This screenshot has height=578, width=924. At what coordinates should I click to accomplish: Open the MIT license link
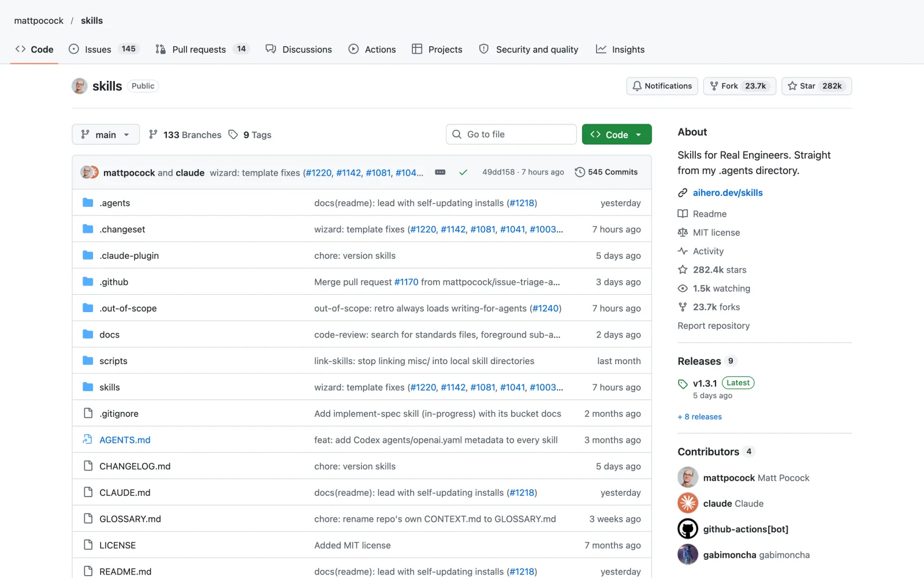(x=716, y=232)
